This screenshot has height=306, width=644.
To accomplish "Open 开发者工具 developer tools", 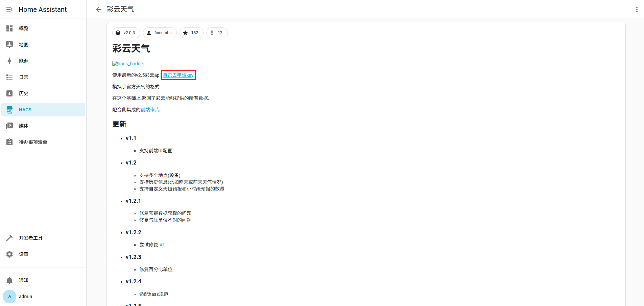I will click(31, 238).
